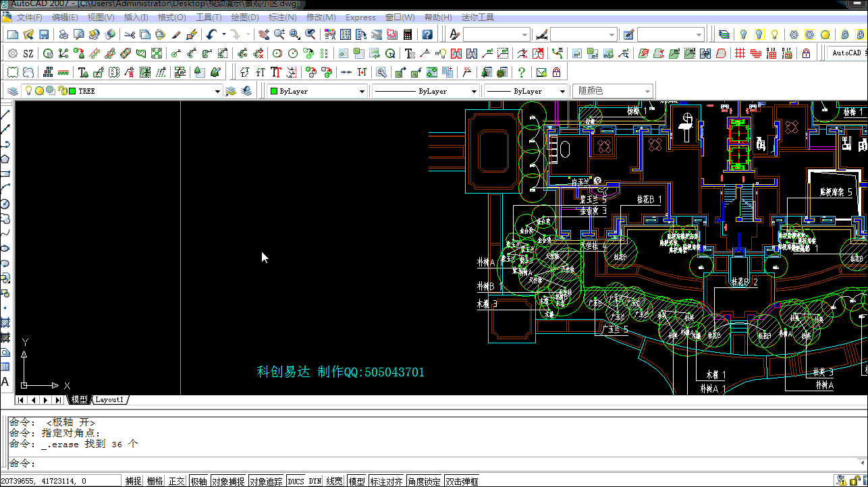Click the green question mark icon
Screen dimensions: 868x487
point(521,72)
